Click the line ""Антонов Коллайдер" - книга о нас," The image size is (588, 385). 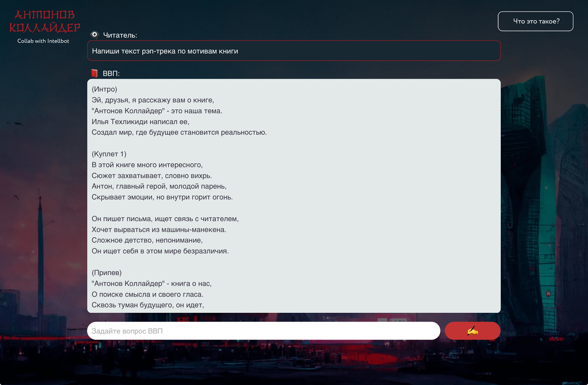coord(152,283)
